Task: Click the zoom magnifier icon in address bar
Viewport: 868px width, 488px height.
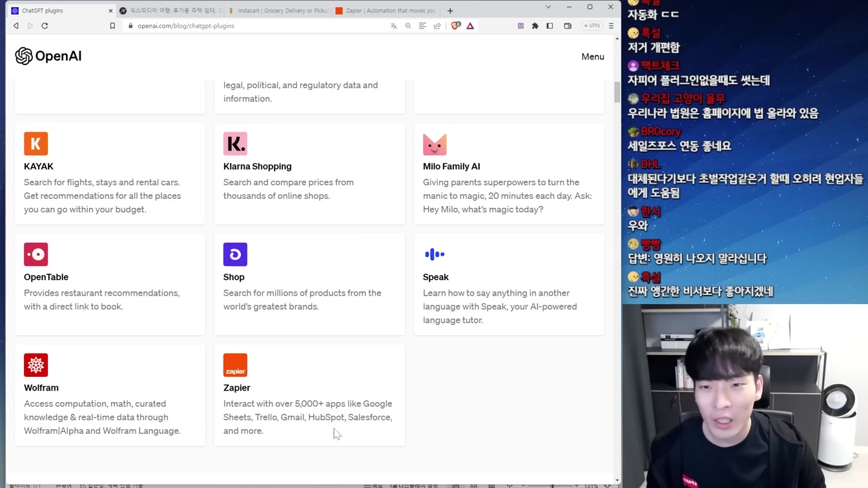Action: coord(408,26)
